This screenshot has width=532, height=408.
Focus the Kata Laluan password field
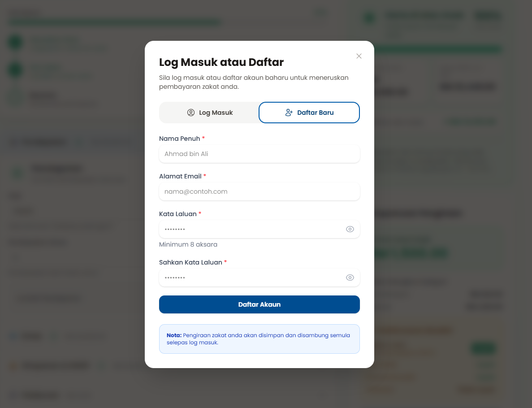click(x=251, y=229)
